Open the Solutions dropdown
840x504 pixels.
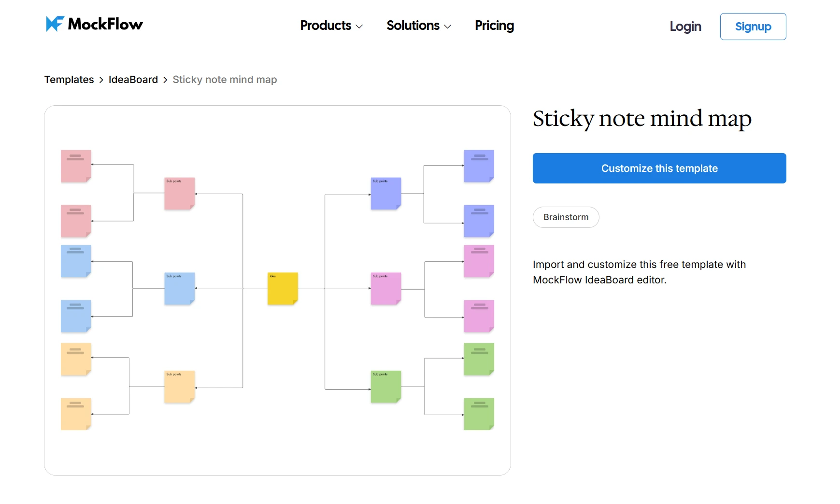(413, 26)
